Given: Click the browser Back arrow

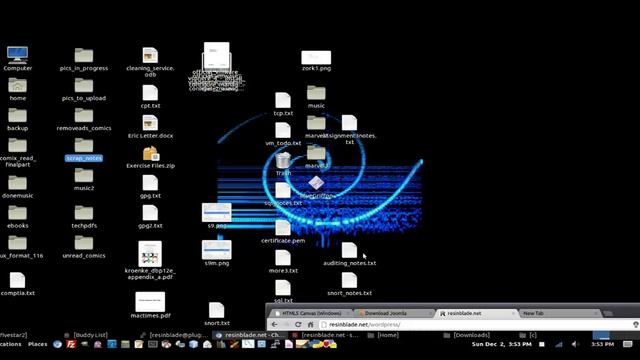Looking at the screenshot, I should (x=275, y=324).
